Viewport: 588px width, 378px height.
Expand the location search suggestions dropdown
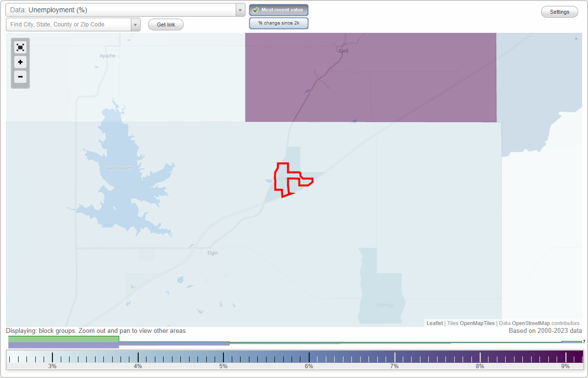tap(135, 24)
